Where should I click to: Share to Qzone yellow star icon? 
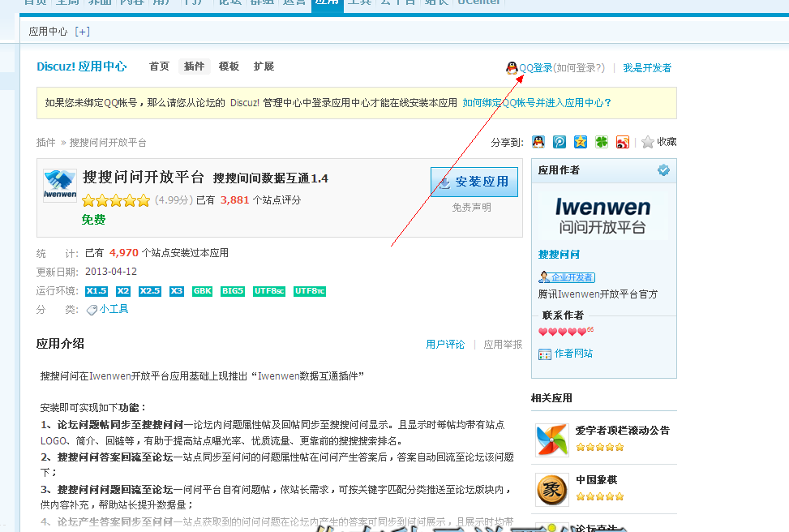(581, 142)
